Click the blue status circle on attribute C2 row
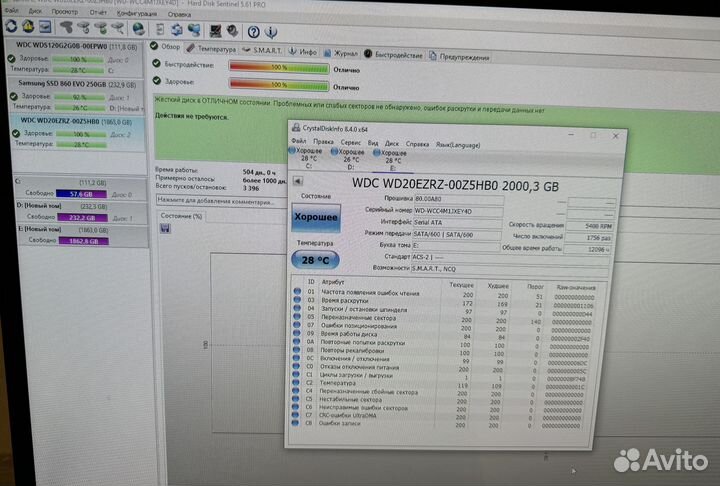 296,382
